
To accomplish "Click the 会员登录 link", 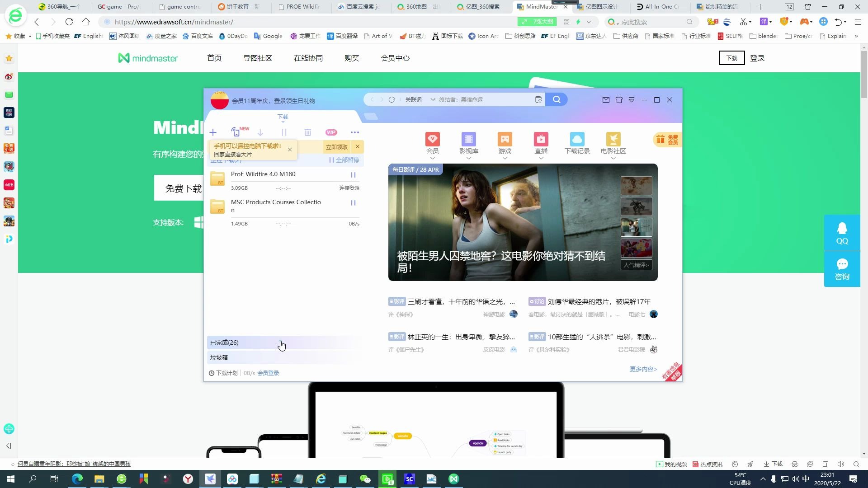I will point(268,373).
